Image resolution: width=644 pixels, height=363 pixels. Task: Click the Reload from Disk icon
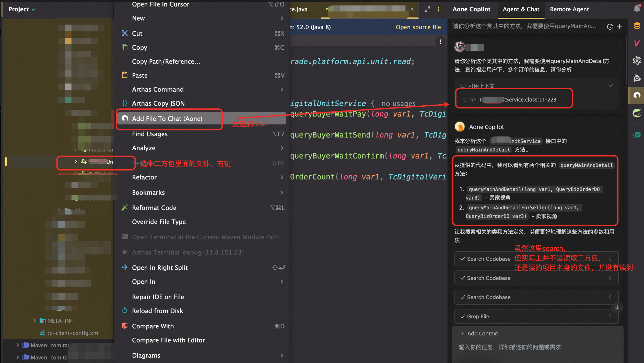(125, 311)
